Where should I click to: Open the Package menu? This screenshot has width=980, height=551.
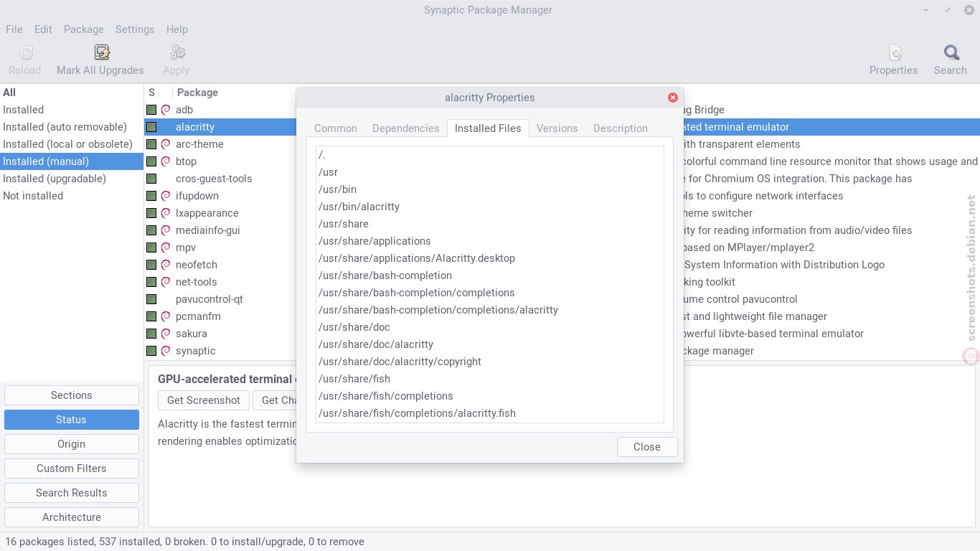[x=84, y=29]
